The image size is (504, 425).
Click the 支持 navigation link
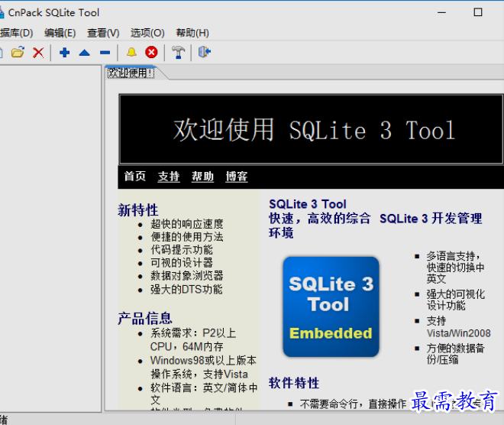pos(169,177)
